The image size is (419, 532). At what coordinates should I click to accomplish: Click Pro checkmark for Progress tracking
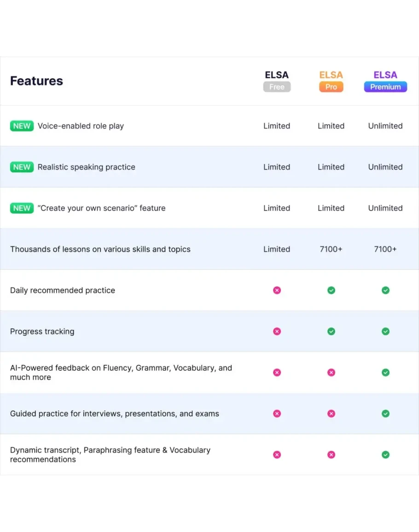[x=331, y=331]
